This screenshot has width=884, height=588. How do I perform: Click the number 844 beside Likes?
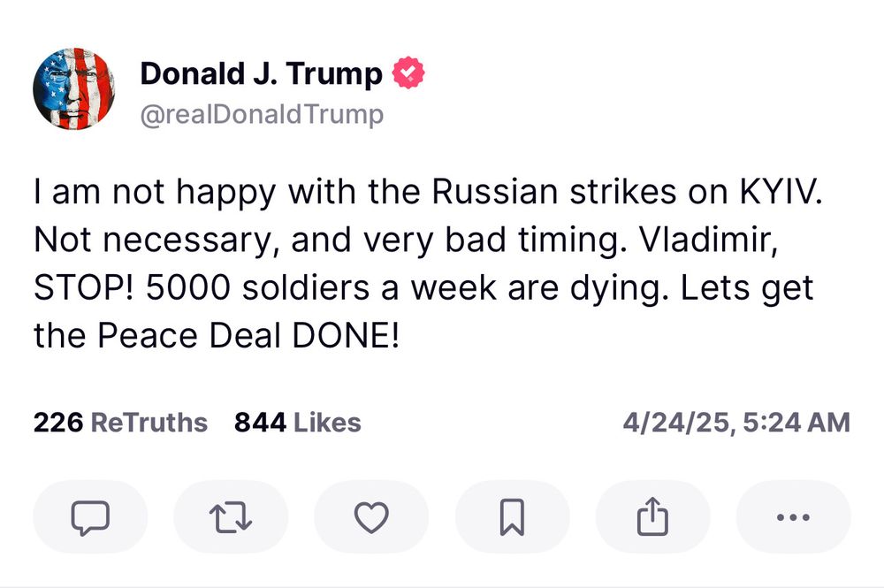(260, 423)
